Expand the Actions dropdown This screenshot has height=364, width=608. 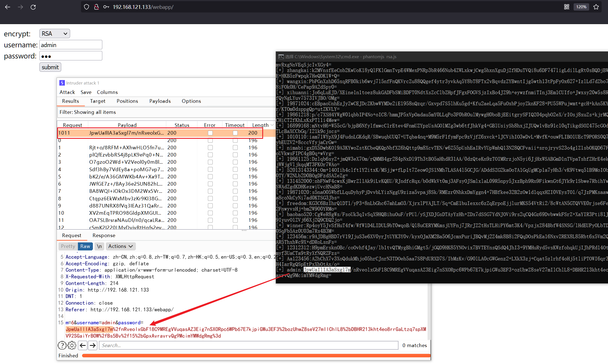pyautogui.click(x=120, y=246)
